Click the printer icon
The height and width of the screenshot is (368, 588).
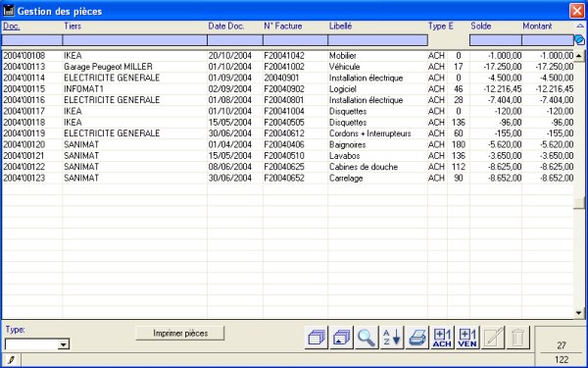417,338
